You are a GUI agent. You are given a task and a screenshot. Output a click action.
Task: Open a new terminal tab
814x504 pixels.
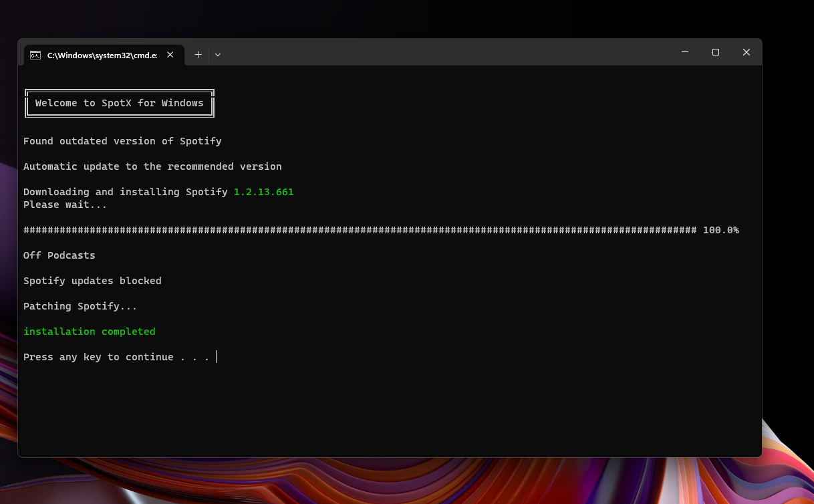198,55
